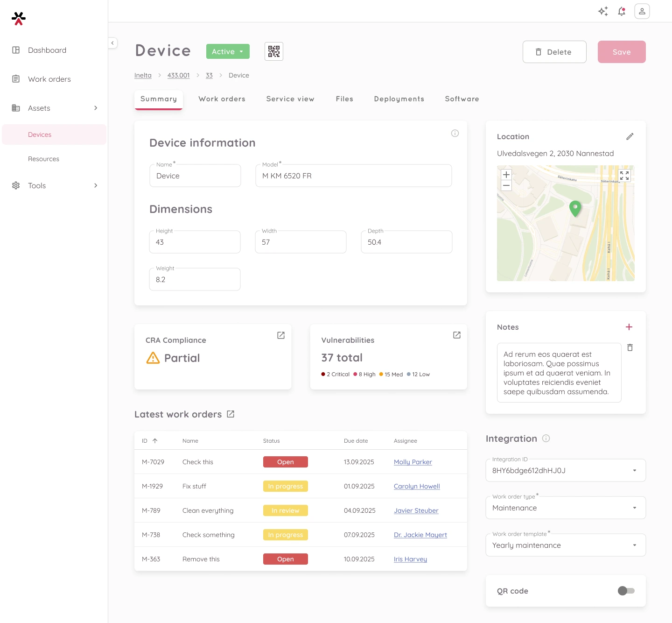This screenshot has width=672, height=623.
Task: Switch to the Work orders tab
Action: (x=222, y=99)
